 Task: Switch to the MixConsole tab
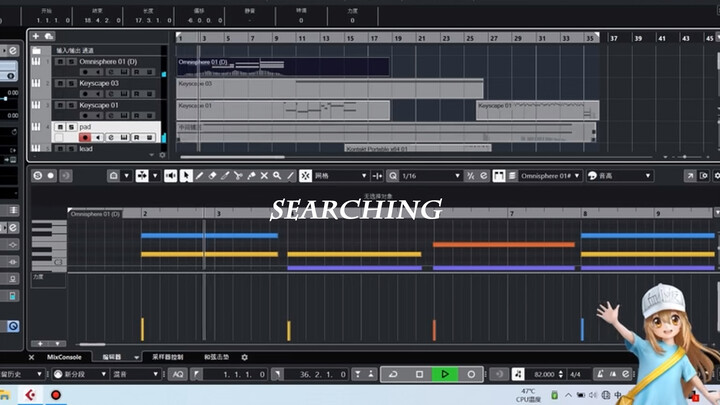coord(64,357)
